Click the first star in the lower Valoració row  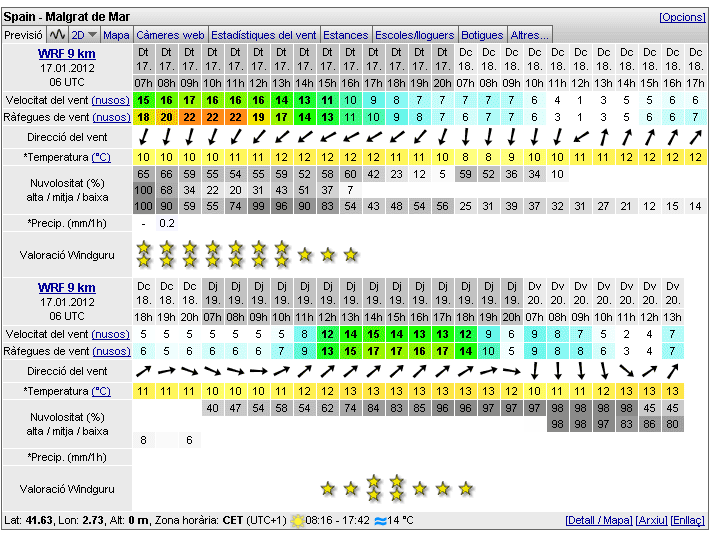pyautogui.click(x=327, y=489)
